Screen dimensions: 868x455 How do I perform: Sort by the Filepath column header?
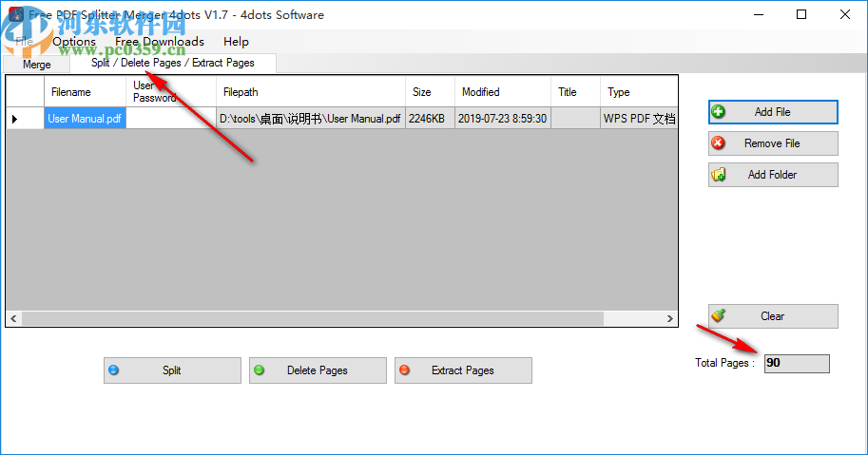pos(311,92)
